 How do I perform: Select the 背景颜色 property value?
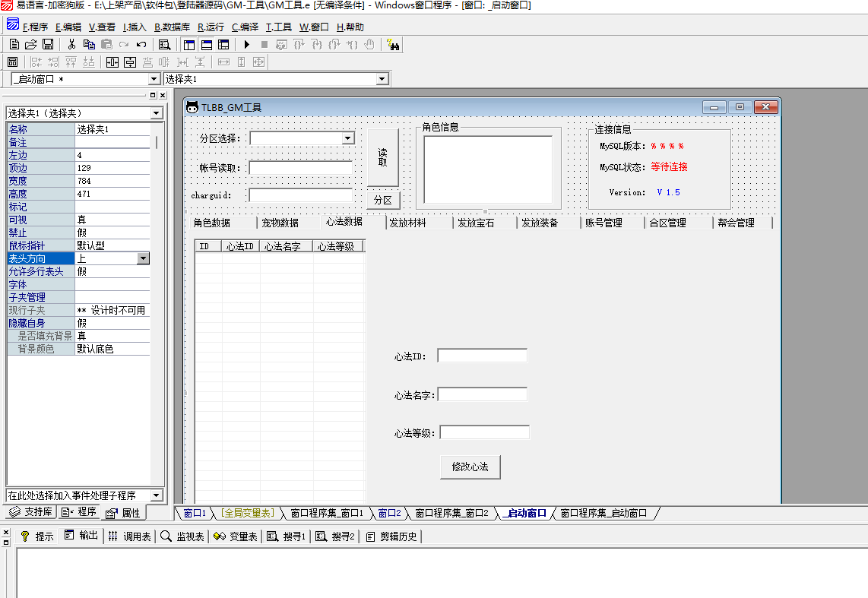[112, 350]
